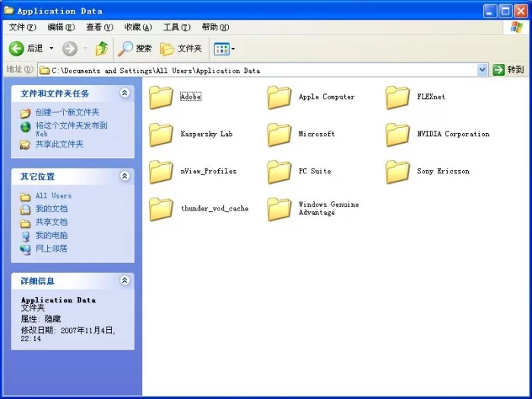The height and width of the screenshot is (399, 532).
Task: Select the NVIDIA Corporation folder icon
Action: tap(397, 135)
